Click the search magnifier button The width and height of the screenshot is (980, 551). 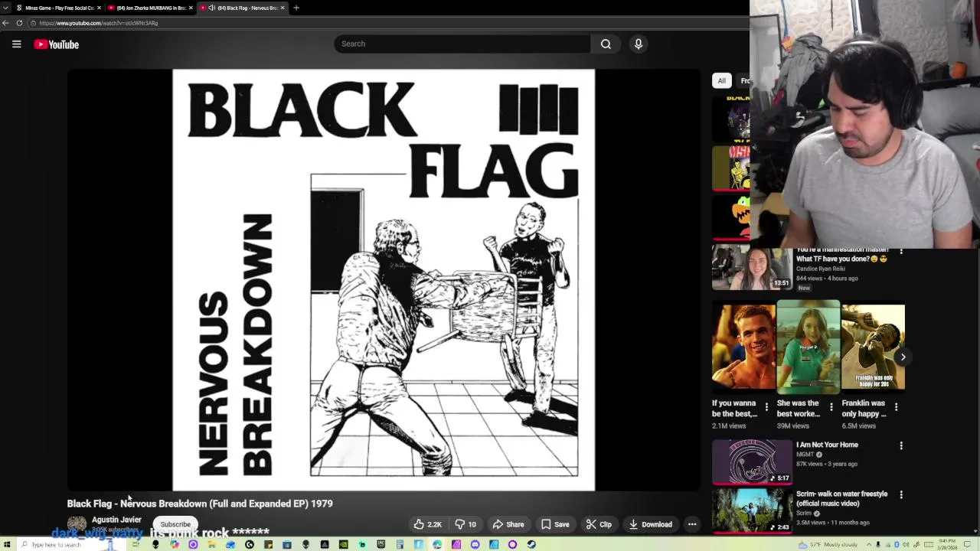click(606, 44)
